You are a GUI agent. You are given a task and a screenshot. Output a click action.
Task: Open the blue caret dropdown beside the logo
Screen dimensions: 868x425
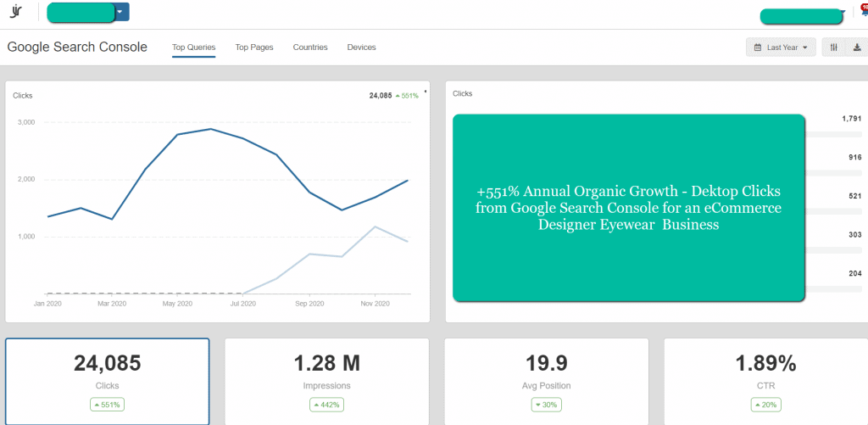[121, 12]
